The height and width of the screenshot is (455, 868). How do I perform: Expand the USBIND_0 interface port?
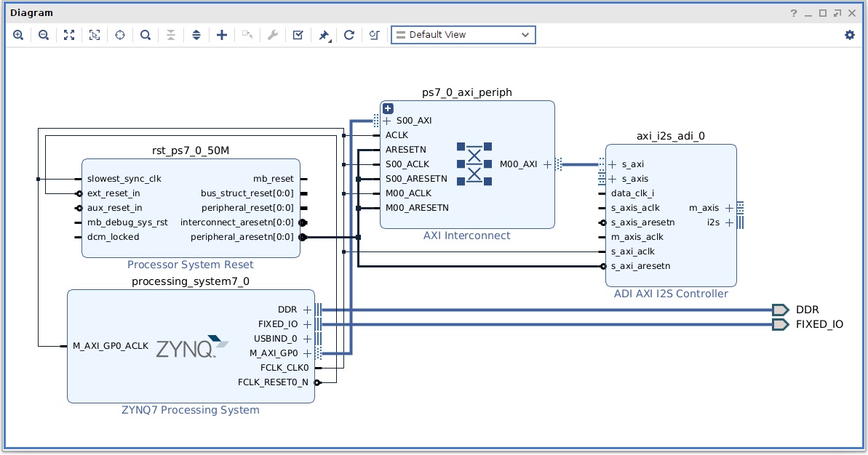click(307, 339)
